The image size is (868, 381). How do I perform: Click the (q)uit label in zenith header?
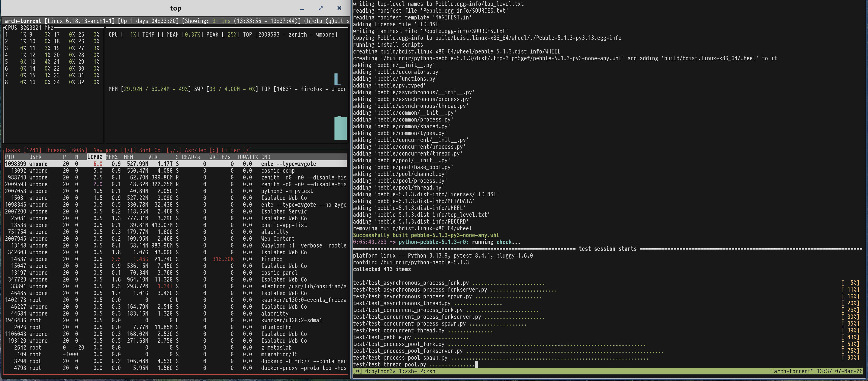pyautogui.click(x=334, y=21)
